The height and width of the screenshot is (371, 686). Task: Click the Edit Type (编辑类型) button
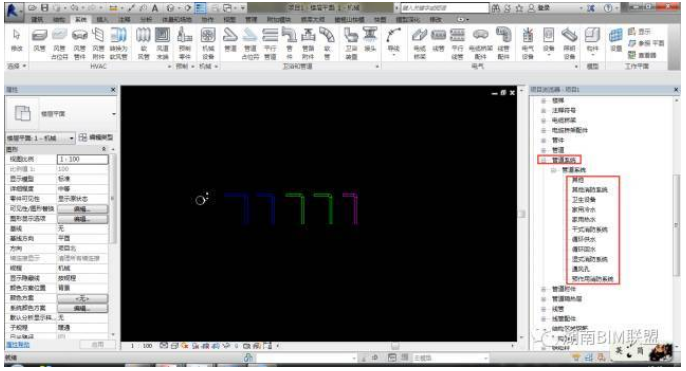[x=96, y=137]
